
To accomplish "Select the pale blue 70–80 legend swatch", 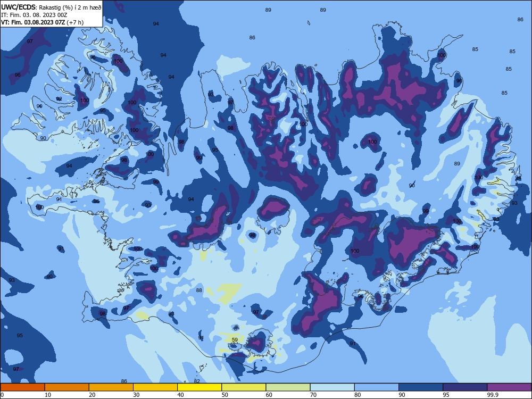I will coord(332,387).
